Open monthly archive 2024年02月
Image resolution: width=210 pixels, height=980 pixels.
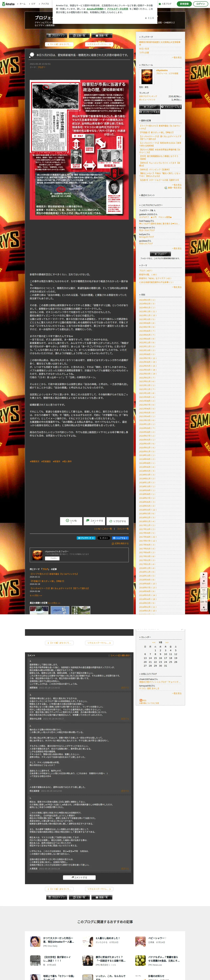click(147, 304)
